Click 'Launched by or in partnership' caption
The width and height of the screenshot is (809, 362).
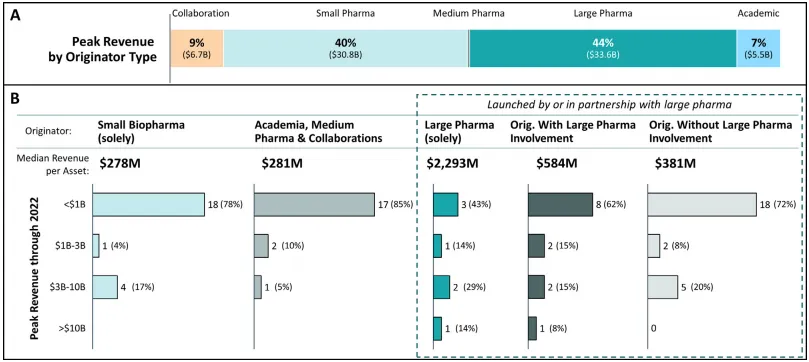coord(607,105)
